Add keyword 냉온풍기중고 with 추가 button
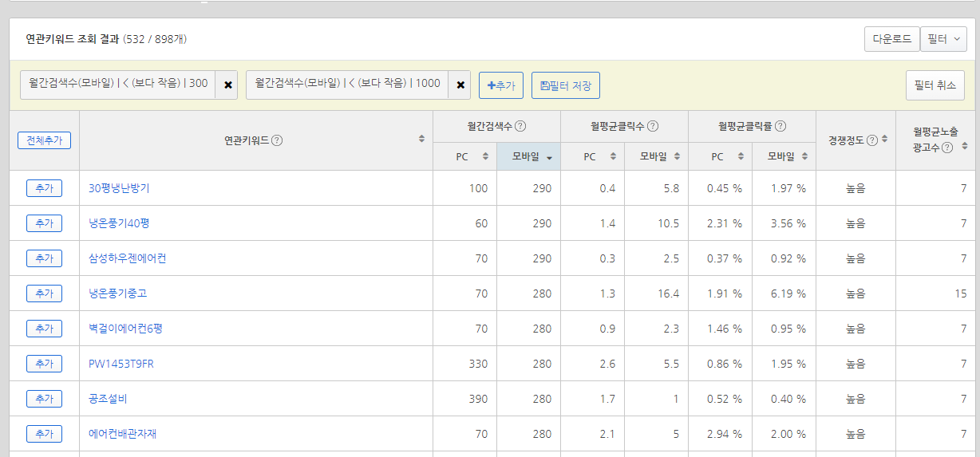 click(44, 294)
